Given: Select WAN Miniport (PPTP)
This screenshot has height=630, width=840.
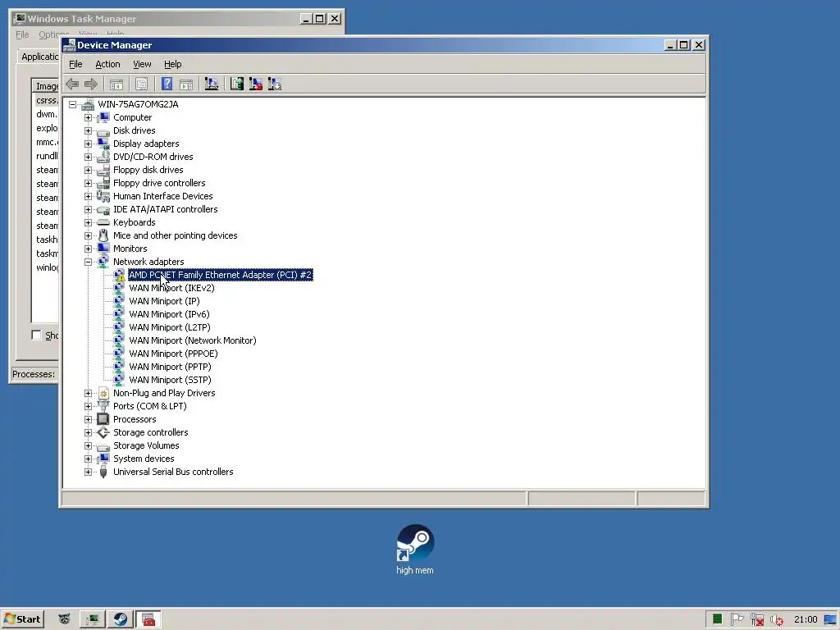Looking at the screenshot, I should (170, 367).
